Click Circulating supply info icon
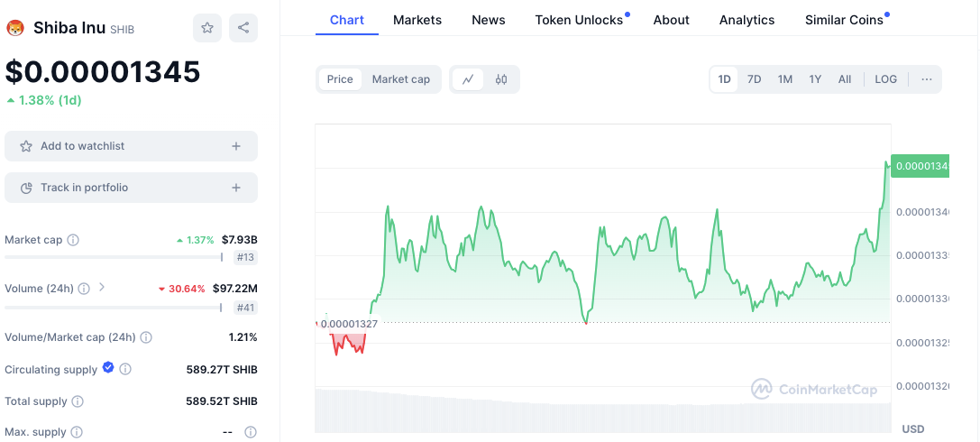This screenshot has height=442, width=980. pyautogui.click(x=125, y=370)
